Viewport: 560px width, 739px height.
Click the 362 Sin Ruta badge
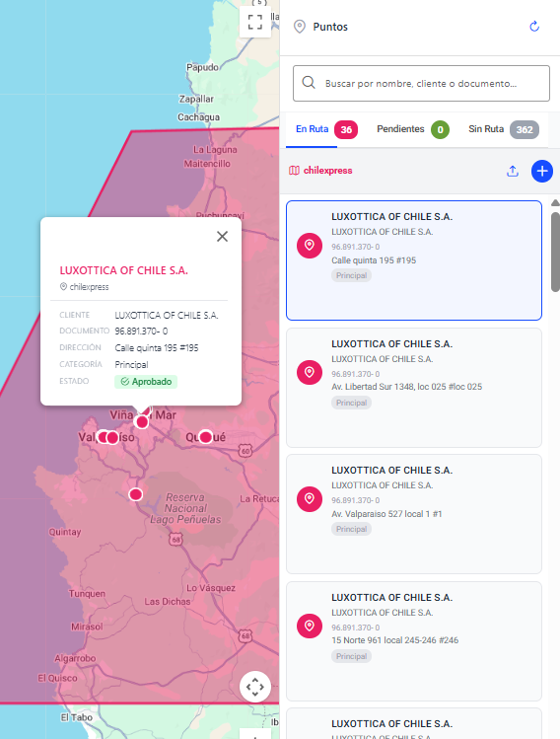[x=525, y=129]
